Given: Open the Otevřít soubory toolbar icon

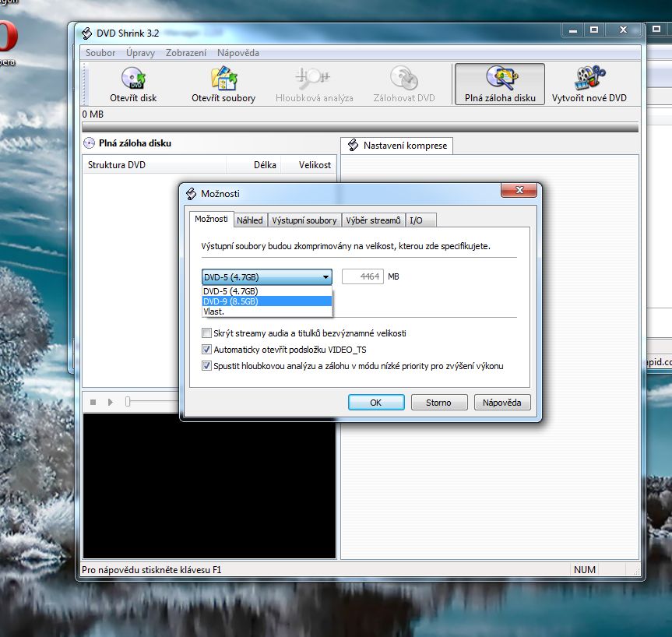Looking at the screenshot, I should 223,78.
